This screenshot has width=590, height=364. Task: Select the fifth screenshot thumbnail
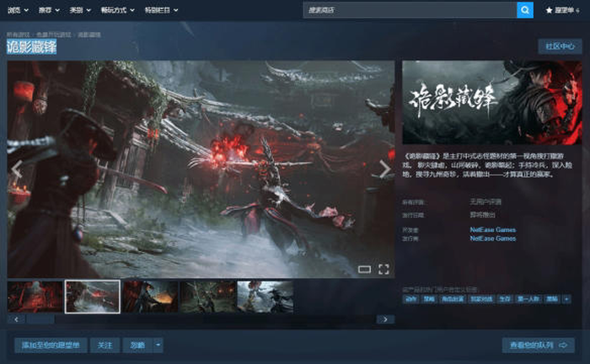tap(265, 297)
